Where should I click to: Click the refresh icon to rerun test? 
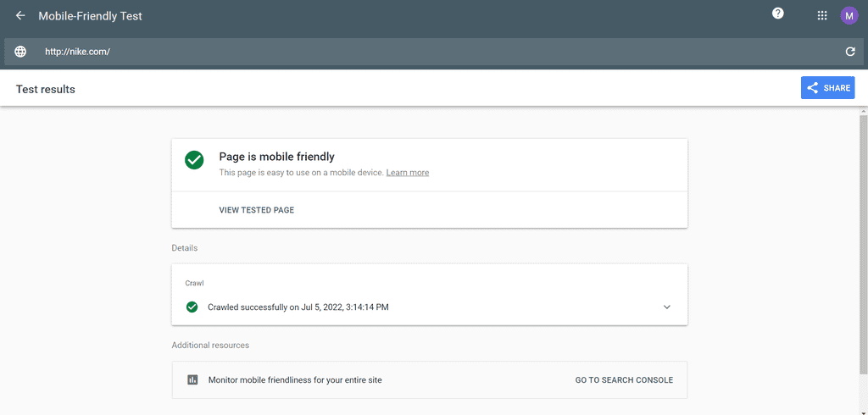coord(850,52)
